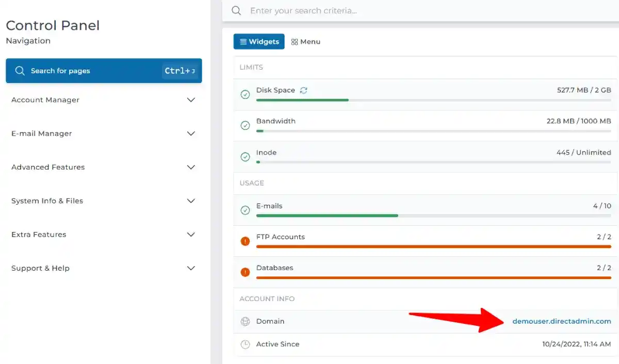Switch to the Widgets view

(259, 41)
